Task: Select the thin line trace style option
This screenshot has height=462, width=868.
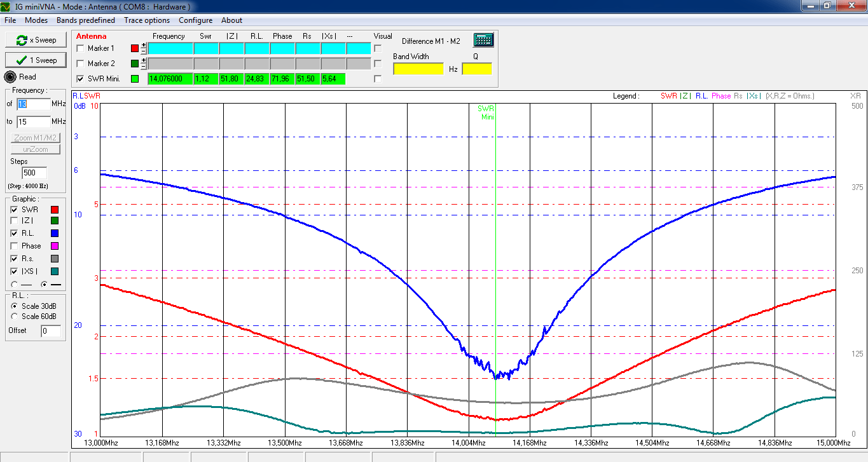Action: (15, 284)
